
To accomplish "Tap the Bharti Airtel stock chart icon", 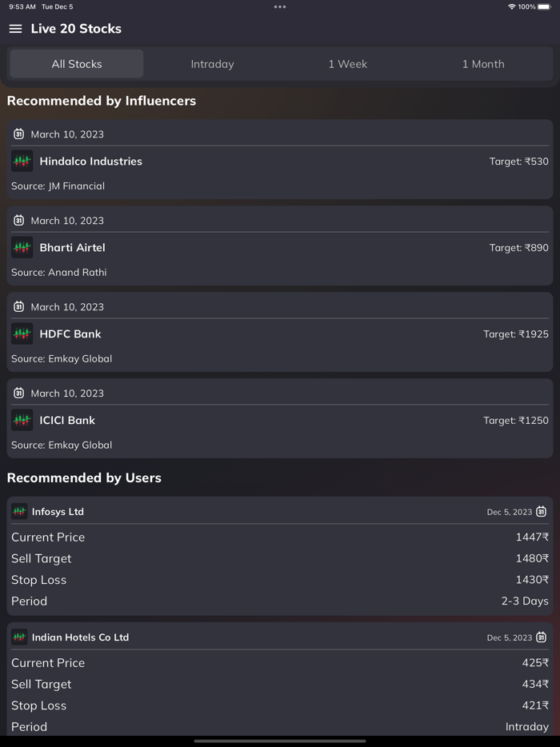I will (22, 248).
